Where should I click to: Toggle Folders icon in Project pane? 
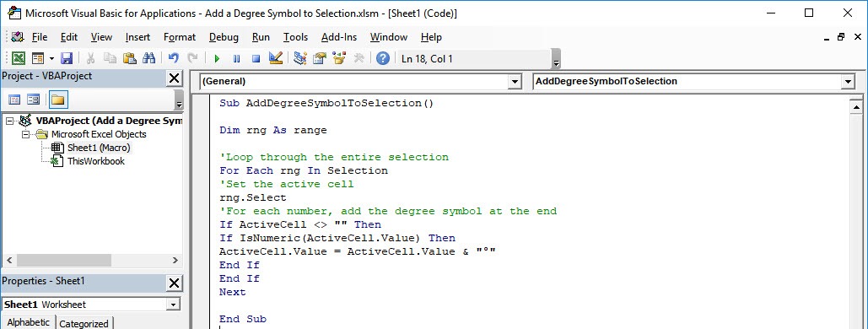(58, 100)
